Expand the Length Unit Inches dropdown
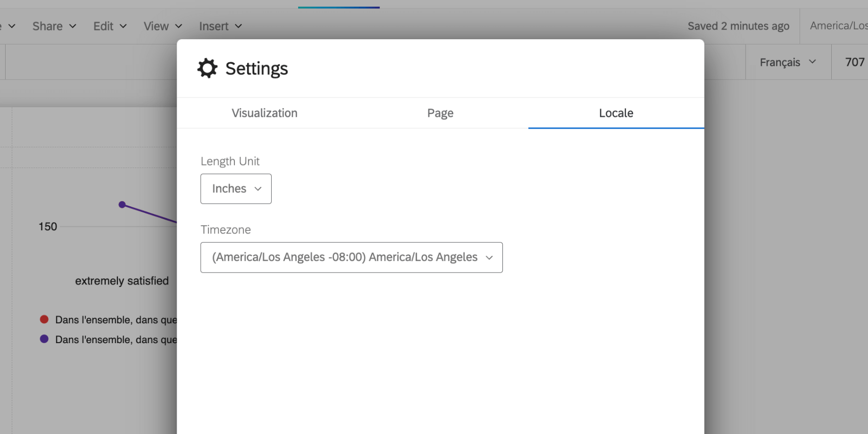The image size is (868, 434). [x=236, y=189]
